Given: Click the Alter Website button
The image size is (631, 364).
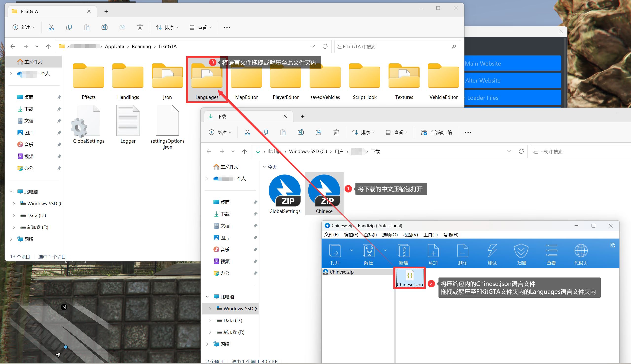Looking at the screenshot, I should click(x=512, y=81).
